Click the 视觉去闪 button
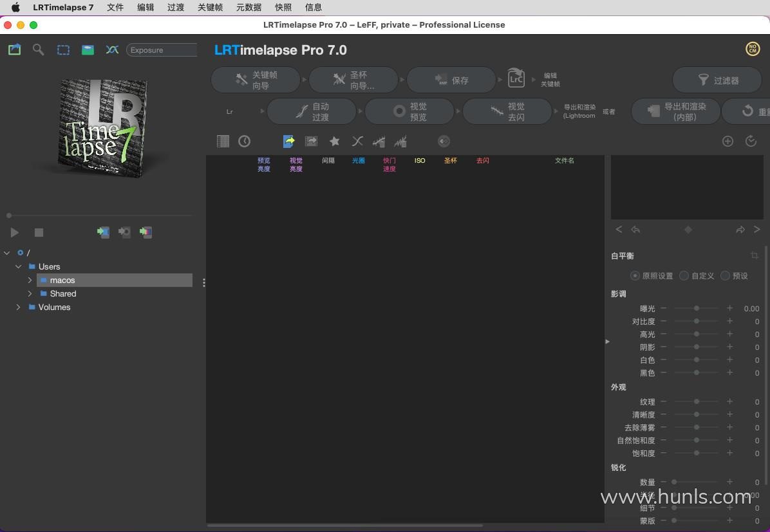The image size is (770, 532). pyautogui.click(x=507, y=111)
